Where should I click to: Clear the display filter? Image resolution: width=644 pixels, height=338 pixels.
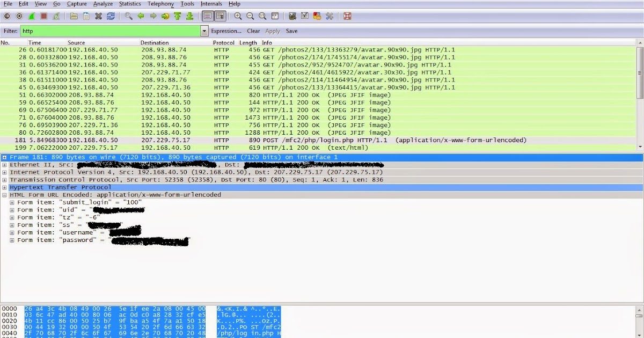tap(253, 31)
